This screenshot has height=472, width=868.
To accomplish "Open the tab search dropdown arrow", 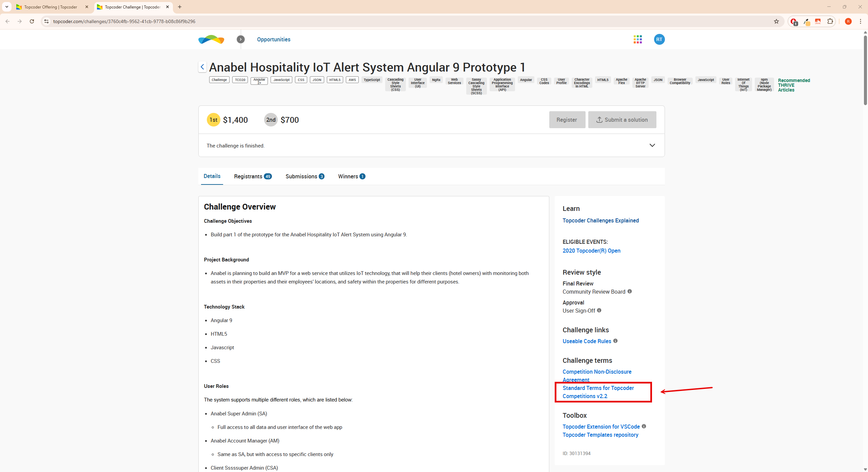I will click(x=7, y=7).
